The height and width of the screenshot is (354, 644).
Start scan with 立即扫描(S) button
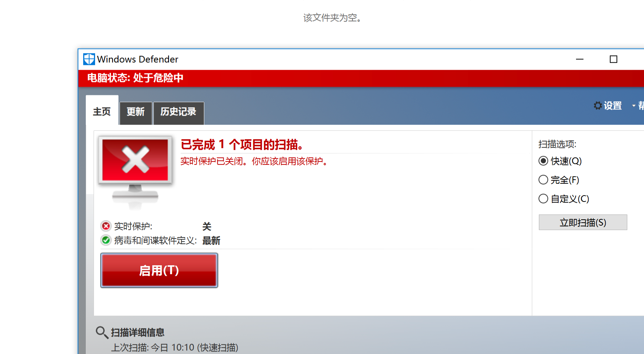pos(583,222)
